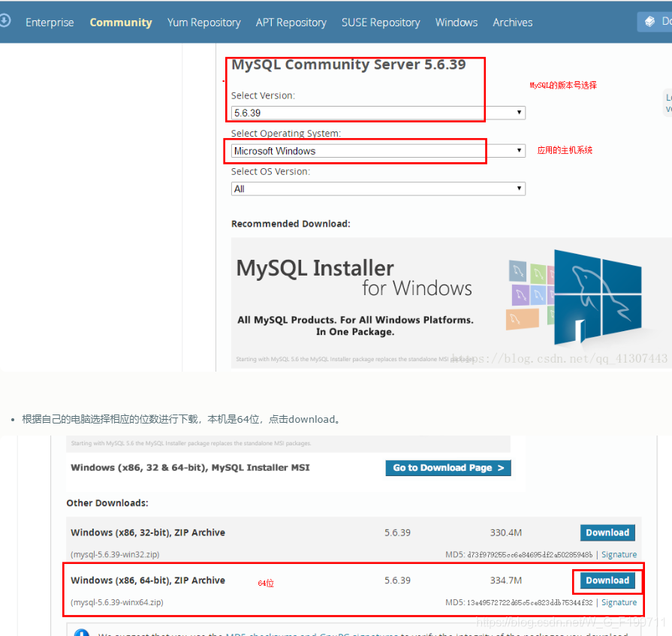Click Windows (x86, 32-bit), ZIP Archive title
672x636 pixels.
pos(148,532)
